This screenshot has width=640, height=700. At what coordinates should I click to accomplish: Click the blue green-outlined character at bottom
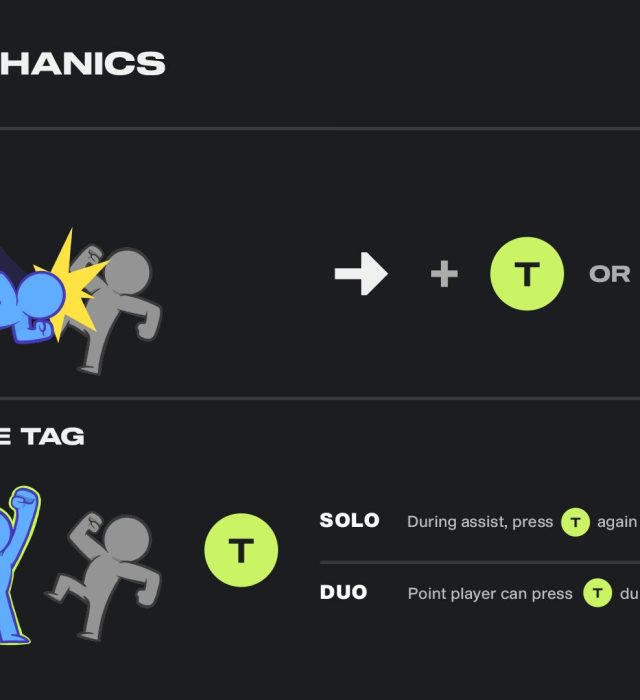pyautogui.click(x=15, y=565)
